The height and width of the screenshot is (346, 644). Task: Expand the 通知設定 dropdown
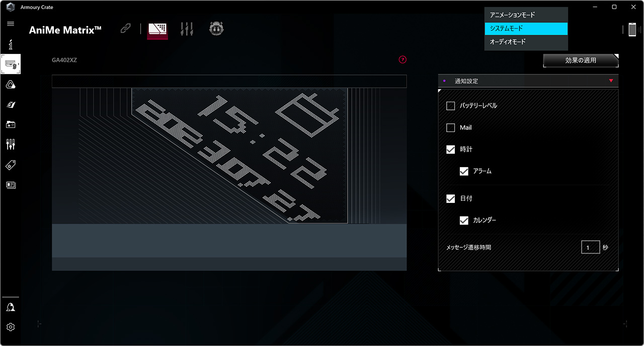click(528, 81)
